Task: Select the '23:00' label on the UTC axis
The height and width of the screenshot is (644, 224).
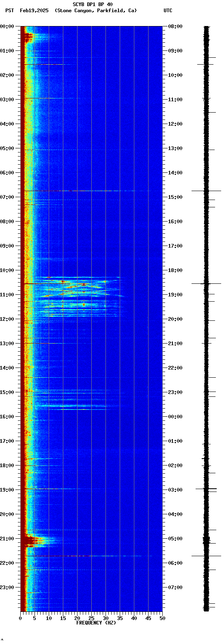Action: pyautogui.click(x=175, y=392)
